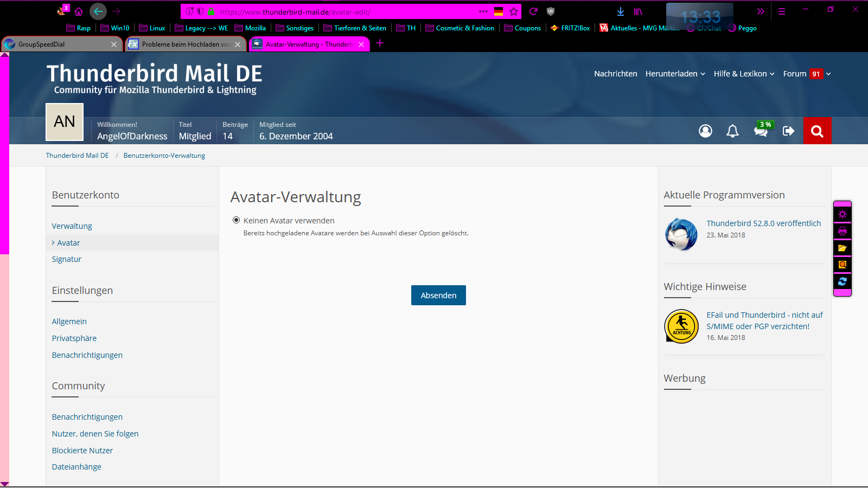Screen dimensions: 868x488
Task: Show site information icon in address bar
Action: coord(189,11)
